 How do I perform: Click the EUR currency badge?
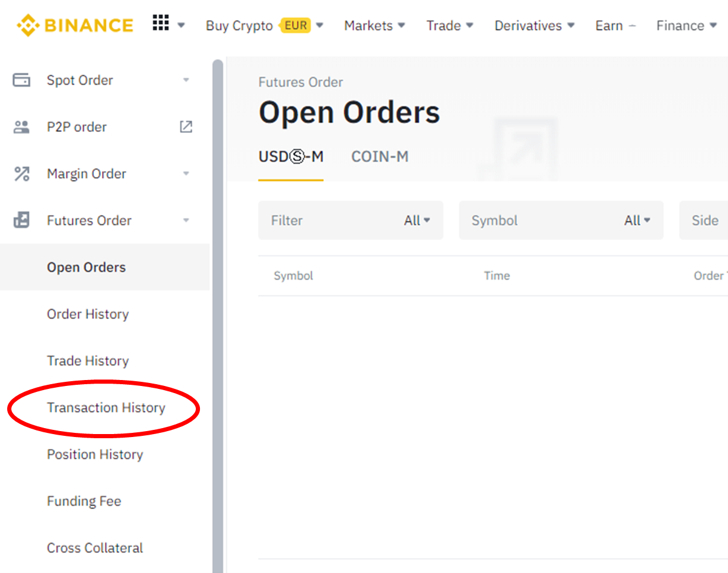tap(296, 26)
